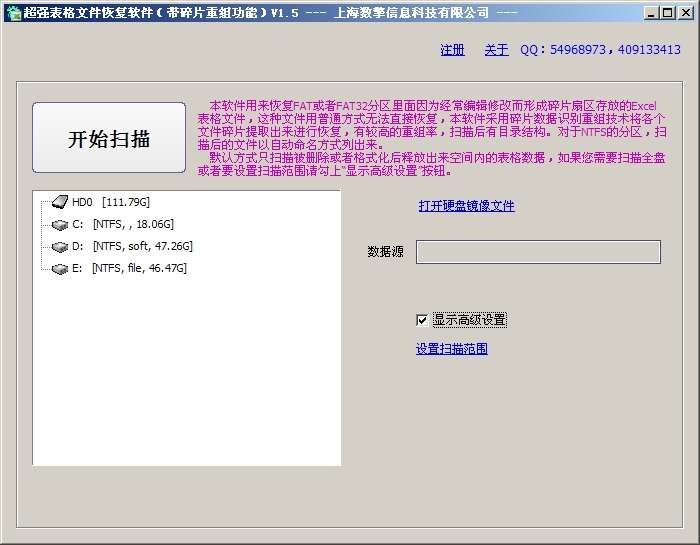Select the C: drive icon
This screenshot has width=700, height=545.
click(60, 224)
